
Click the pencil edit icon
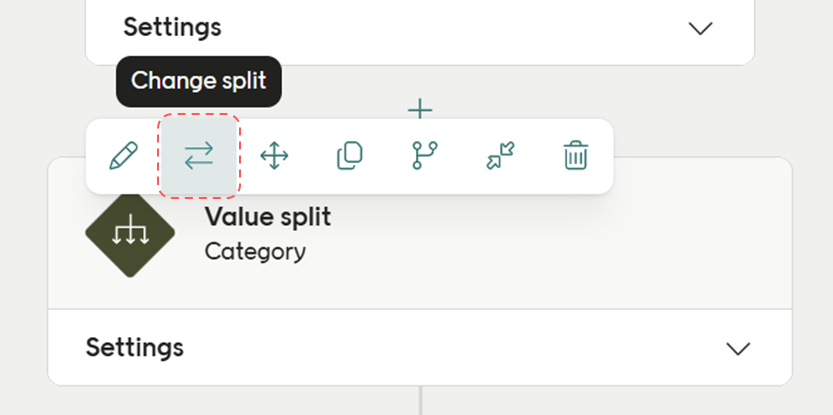[x=123, y=156]
